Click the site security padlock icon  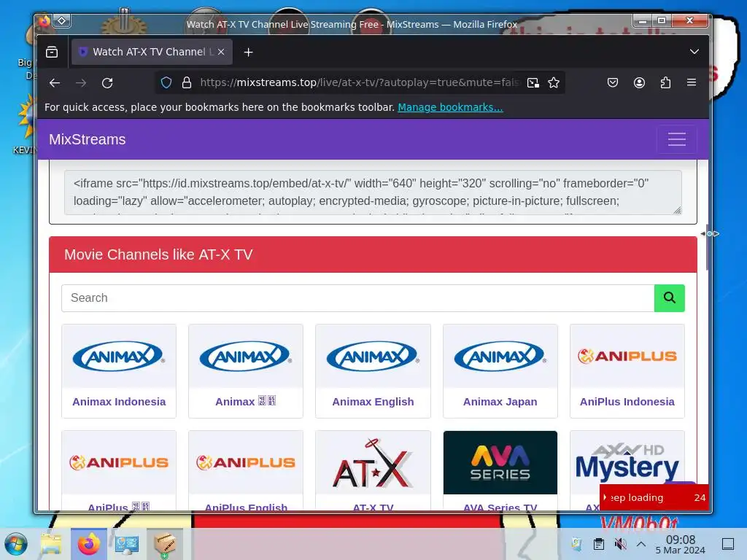[187, 83]
